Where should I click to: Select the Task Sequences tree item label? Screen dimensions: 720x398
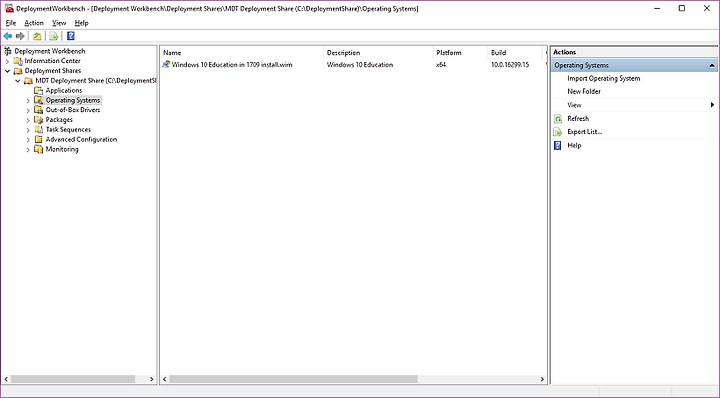[x=68, y=130]
